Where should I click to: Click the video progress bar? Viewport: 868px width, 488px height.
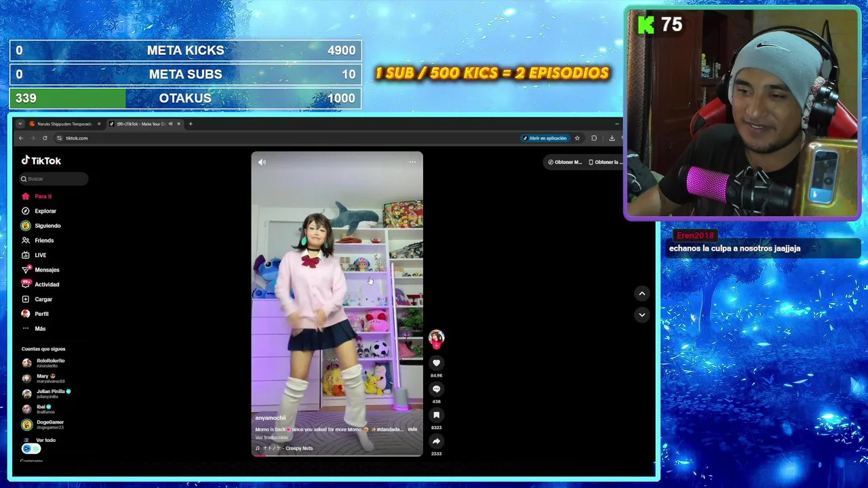337,455
